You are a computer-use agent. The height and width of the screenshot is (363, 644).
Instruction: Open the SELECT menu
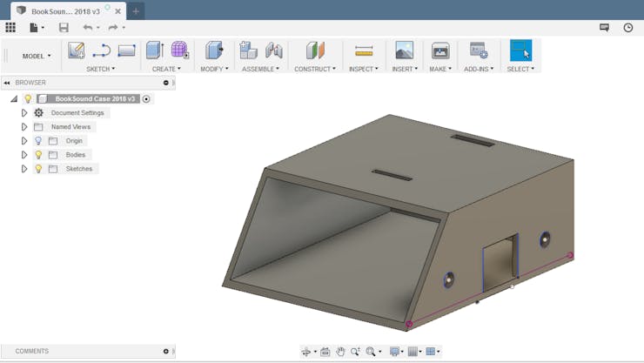tap(520, 69)
